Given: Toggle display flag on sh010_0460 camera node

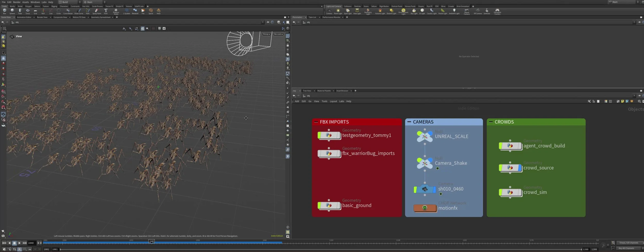Looking at the screenshot, I should tap(434, 189).
